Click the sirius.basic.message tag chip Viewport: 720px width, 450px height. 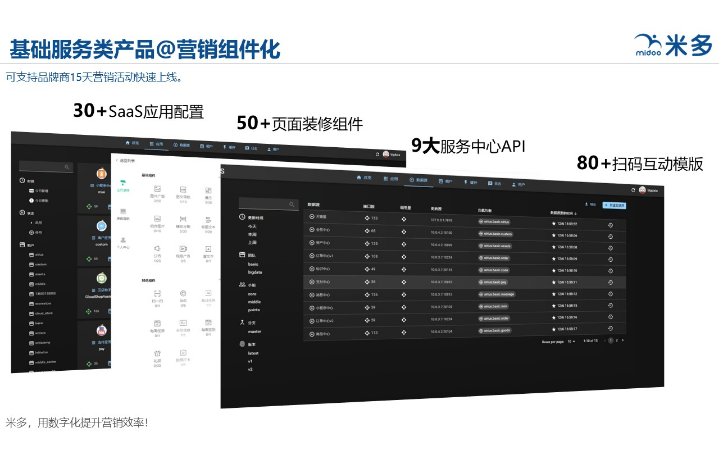[x=496, y=294]
